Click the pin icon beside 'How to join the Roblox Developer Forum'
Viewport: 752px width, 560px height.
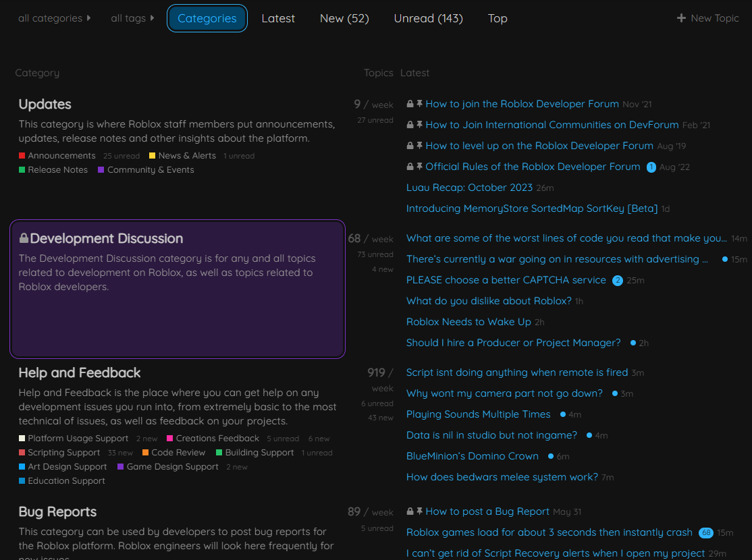pyautogui.click(x=419, y=105)
